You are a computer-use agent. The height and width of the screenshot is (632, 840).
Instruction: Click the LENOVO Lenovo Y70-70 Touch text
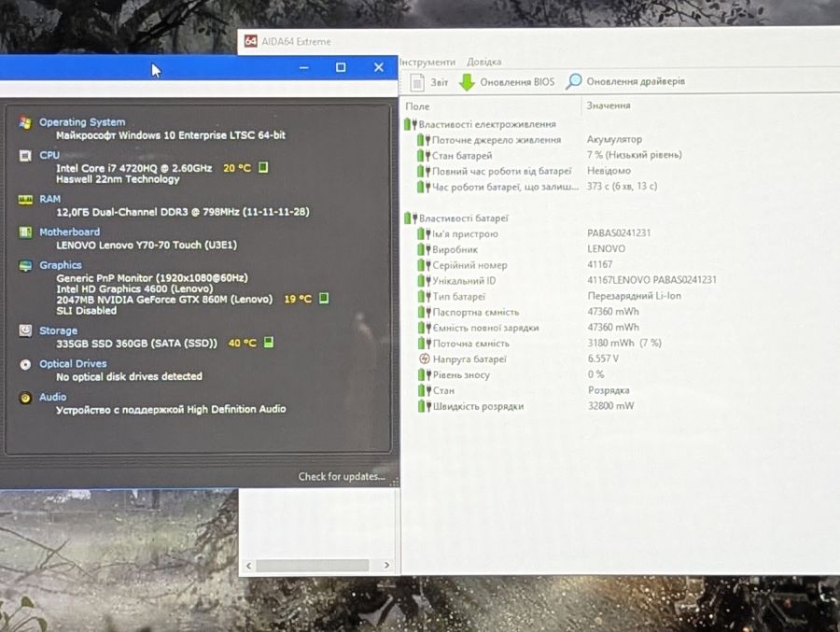(x=147, y=245)
